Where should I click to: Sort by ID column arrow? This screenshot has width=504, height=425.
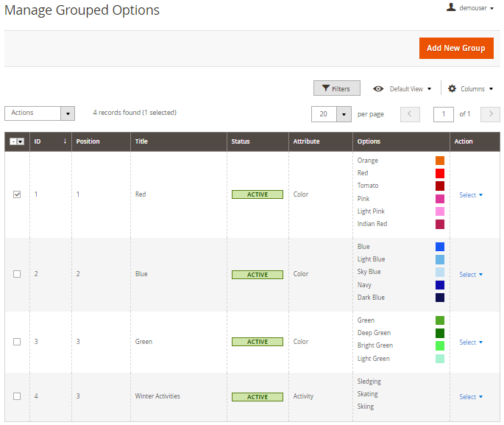click(x=65, y=141)
